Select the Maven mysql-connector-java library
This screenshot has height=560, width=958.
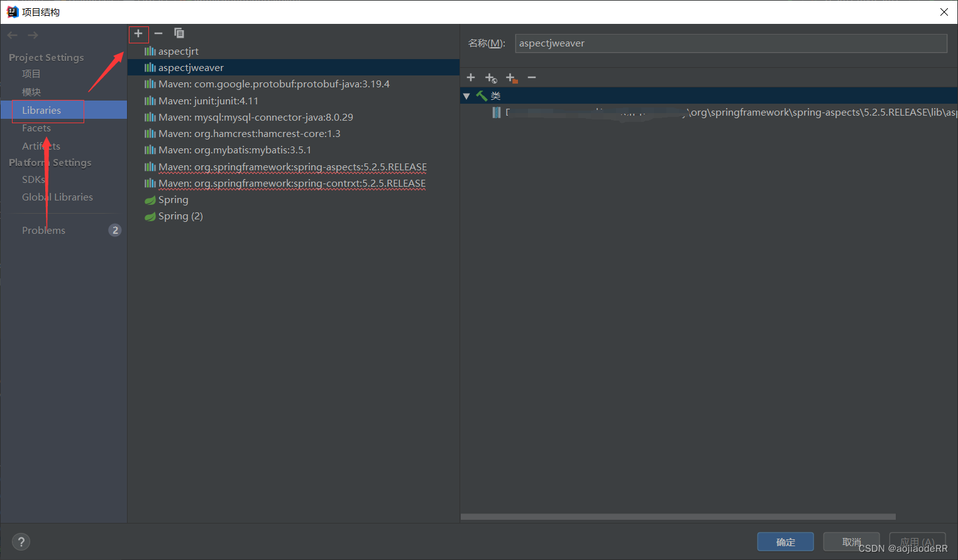pos(255,117)
